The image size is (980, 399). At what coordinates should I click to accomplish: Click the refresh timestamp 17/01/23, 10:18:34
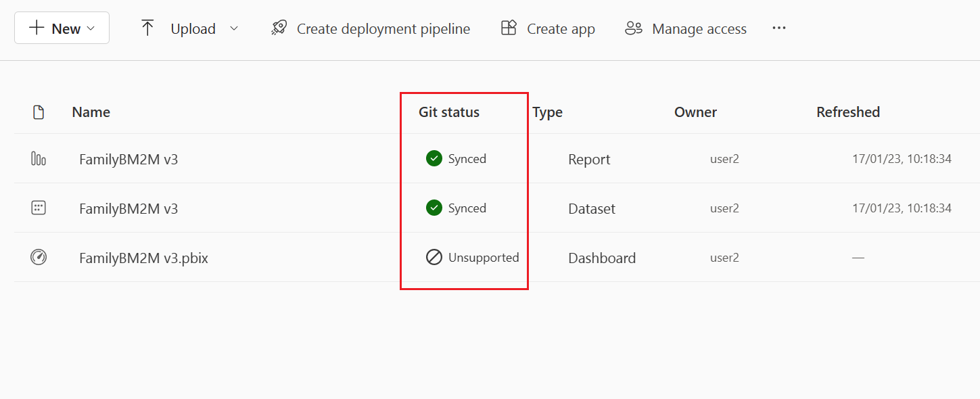click(x=902, y=158)
